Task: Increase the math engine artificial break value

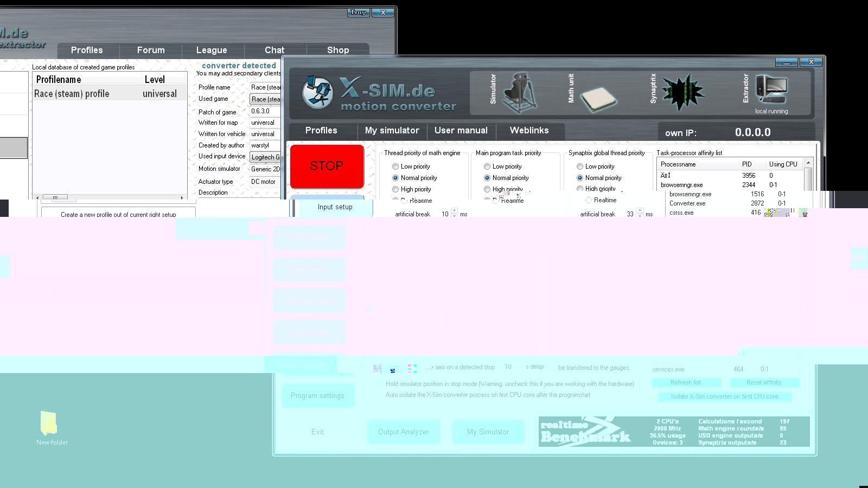Action: [x=455, y=211]
